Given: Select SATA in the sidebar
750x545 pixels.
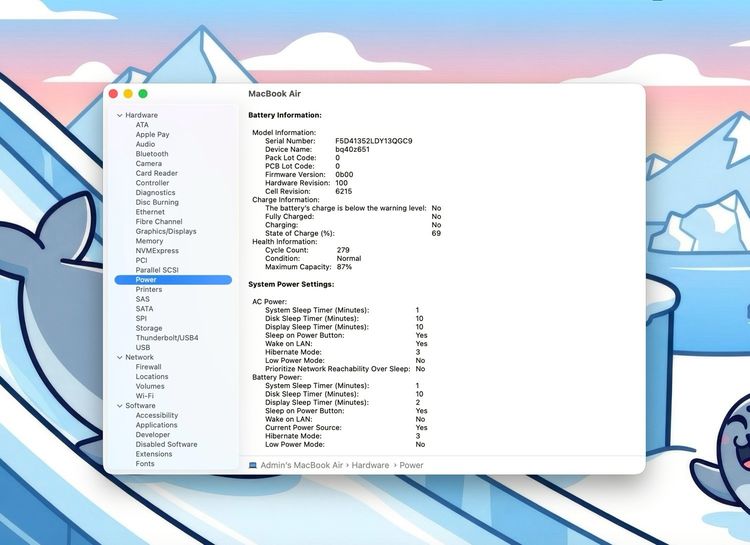Looking at the screenshot, I should [x=144, y=309].
